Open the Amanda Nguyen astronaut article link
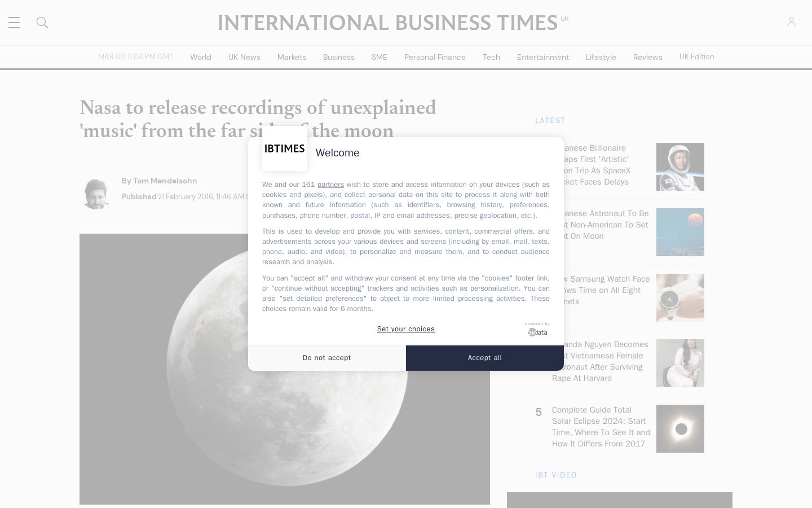The height and width of the screenshot is (508, 812). click(601, 361)
